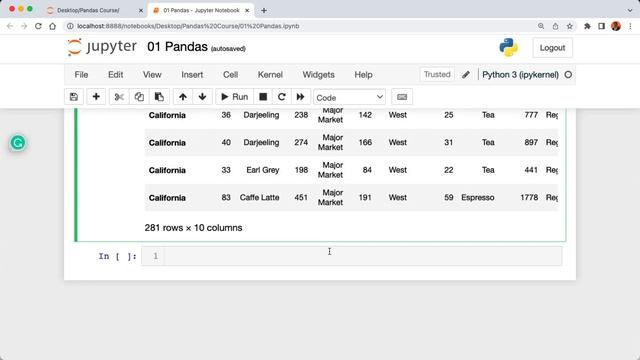Viewport: 640px width, 360px height.
Task: Click the Caffe Latte table cell
Action: coord(260,198)
